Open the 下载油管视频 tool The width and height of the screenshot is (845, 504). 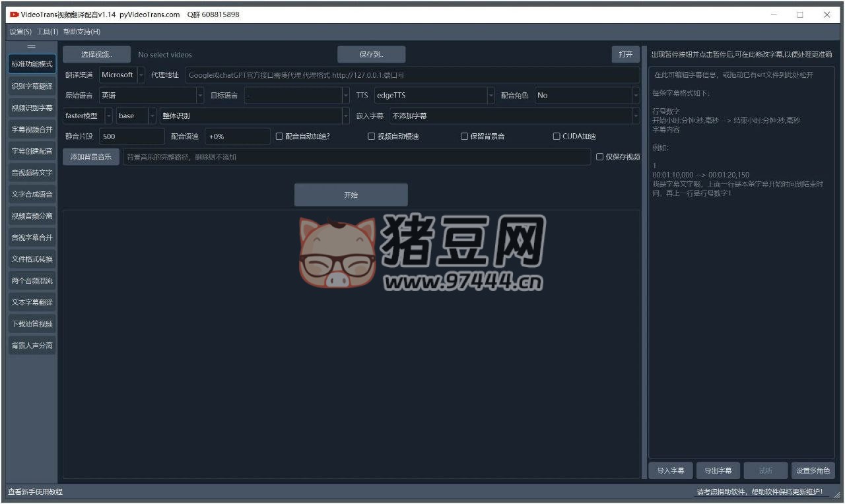click(x=32, y=324)
